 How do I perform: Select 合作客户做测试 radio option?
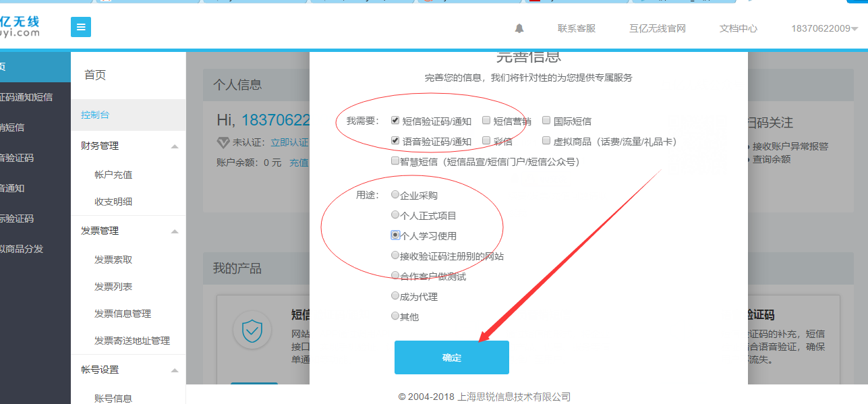pos(395,275)
